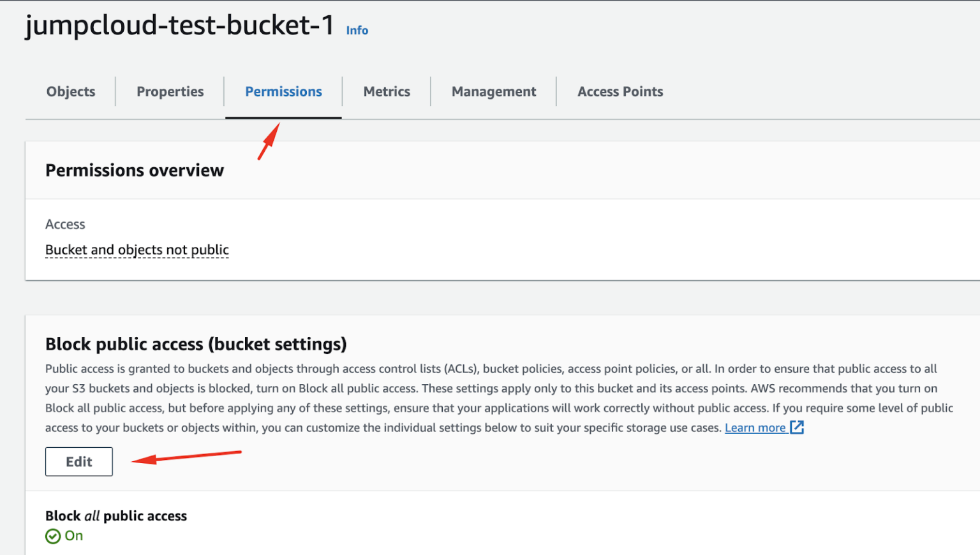Click the green check circle beside On
Viewport: 980px width, 555px height.
[x=52, y=536]
